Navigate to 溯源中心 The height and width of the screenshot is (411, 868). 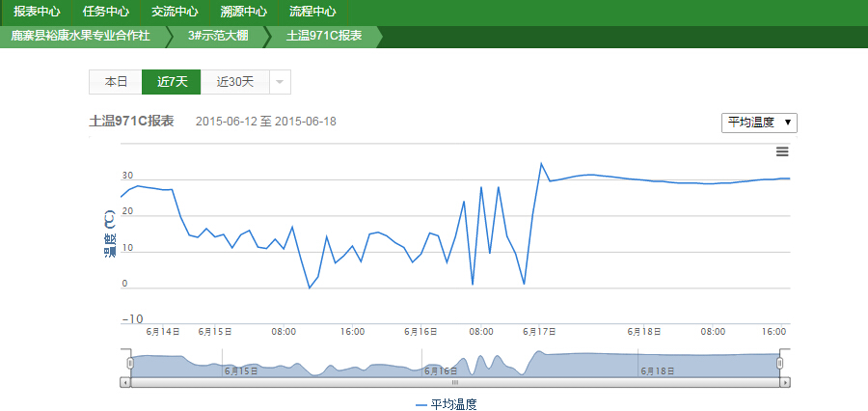[243, 13]
